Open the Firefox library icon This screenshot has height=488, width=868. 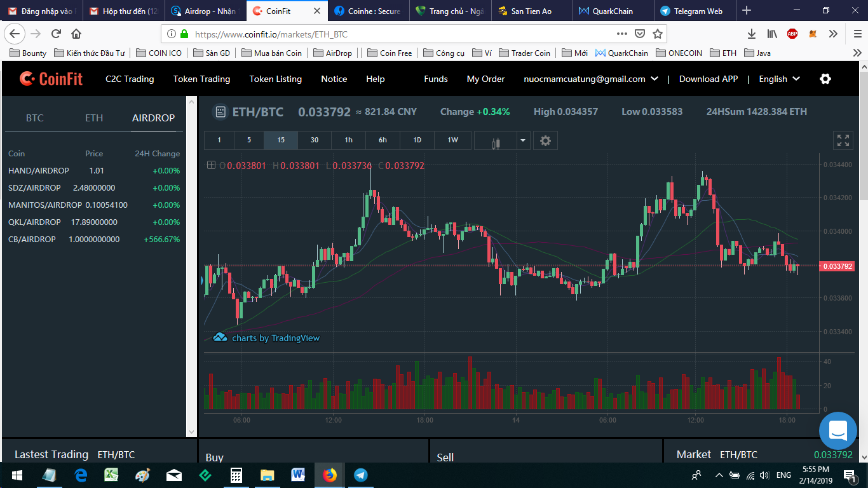pos(772,34)
